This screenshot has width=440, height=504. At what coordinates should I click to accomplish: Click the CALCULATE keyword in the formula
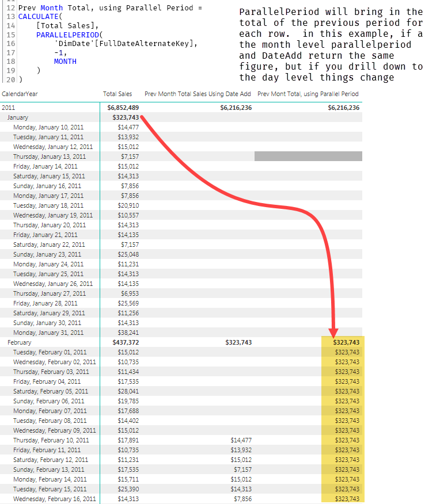click(x=38, y=16)
